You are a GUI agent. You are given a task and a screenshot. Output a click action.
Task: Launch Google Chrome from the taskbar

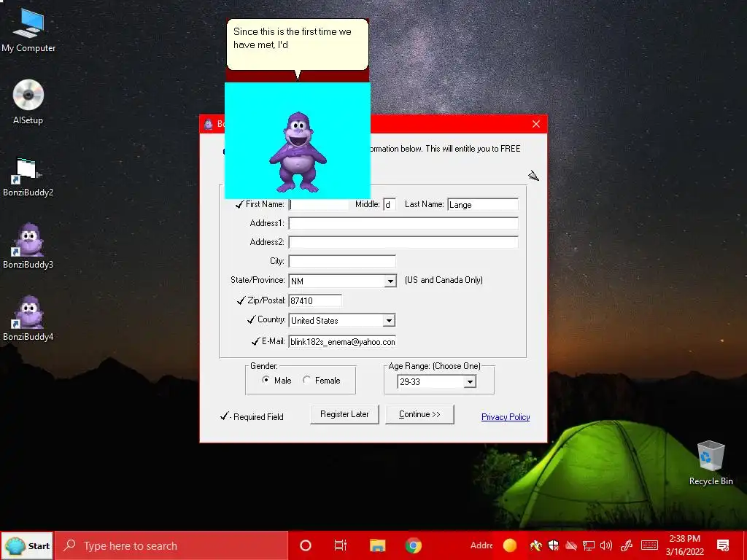click(x=413, y=545)
